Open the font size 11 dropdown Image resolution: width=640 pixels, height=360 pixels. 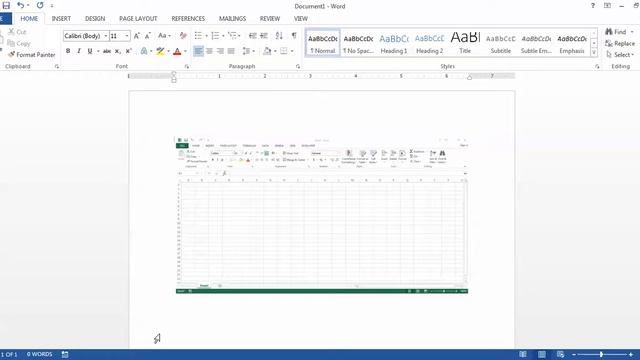[127, 36]
